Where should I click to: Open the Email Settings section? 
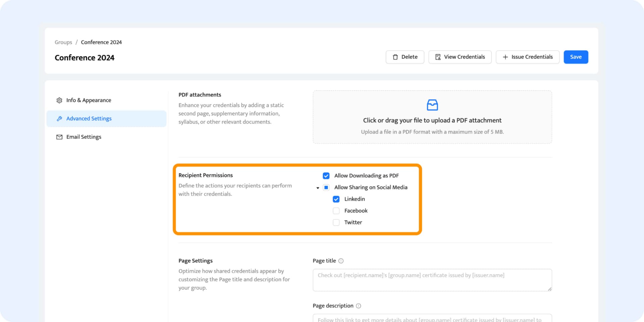pos(84,137)
